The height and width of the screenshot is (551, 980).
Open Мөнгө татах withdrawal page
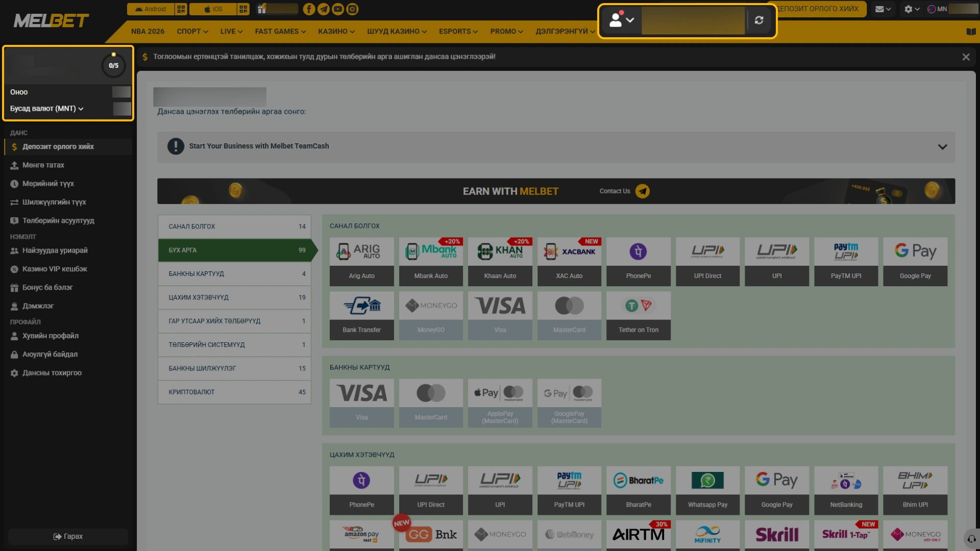43,165
